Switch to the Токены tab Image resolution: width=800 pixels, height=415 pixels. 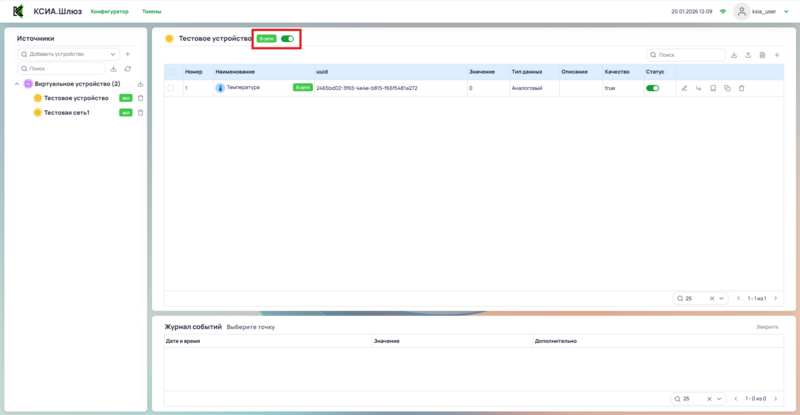[151, 11]
